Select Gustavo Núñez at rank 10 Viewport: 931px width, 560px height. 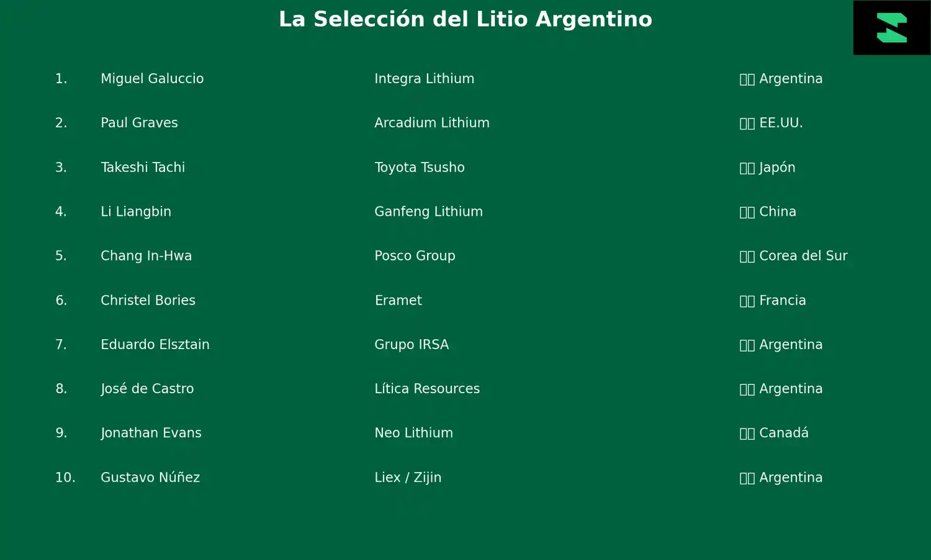point(150,478)
